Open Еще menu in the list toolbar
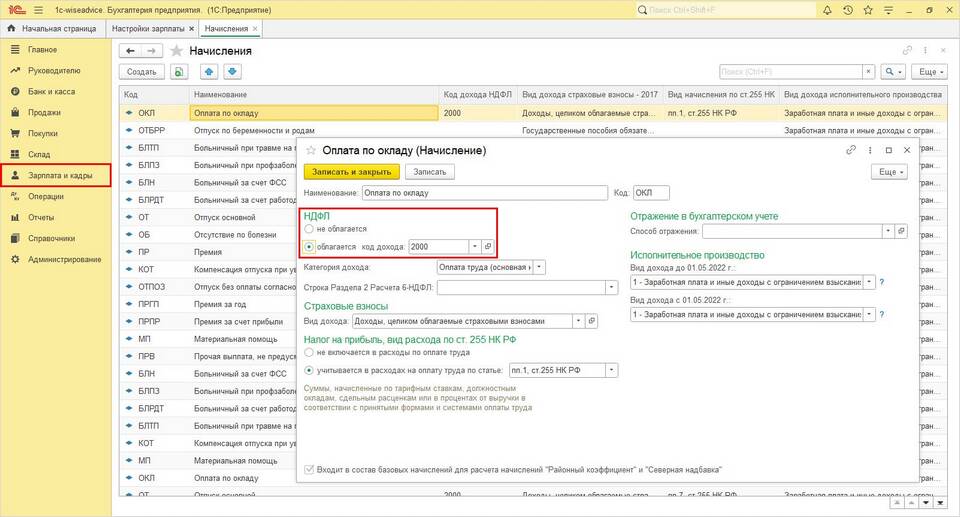 click(929, 72)
